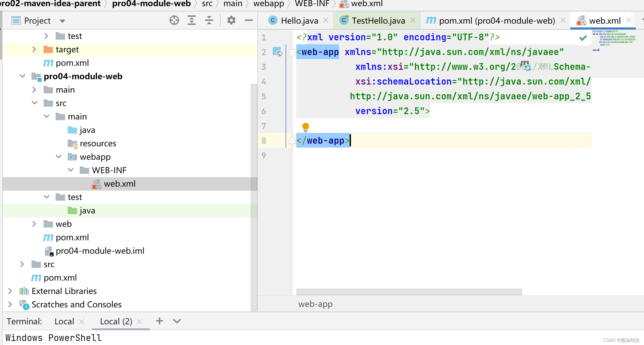Select the orange target folder
The width and height of the screenshot is (644, 345).
130,49
